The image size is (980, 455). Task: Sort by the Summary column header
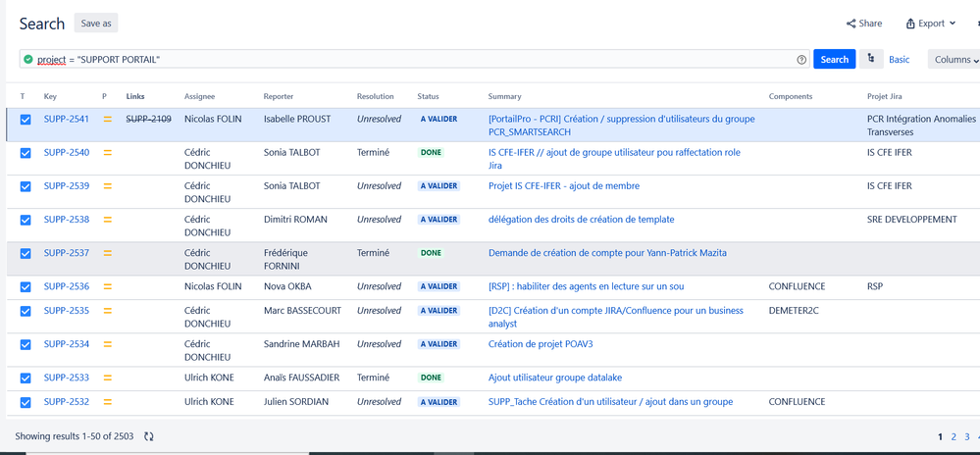pos(504,96)
